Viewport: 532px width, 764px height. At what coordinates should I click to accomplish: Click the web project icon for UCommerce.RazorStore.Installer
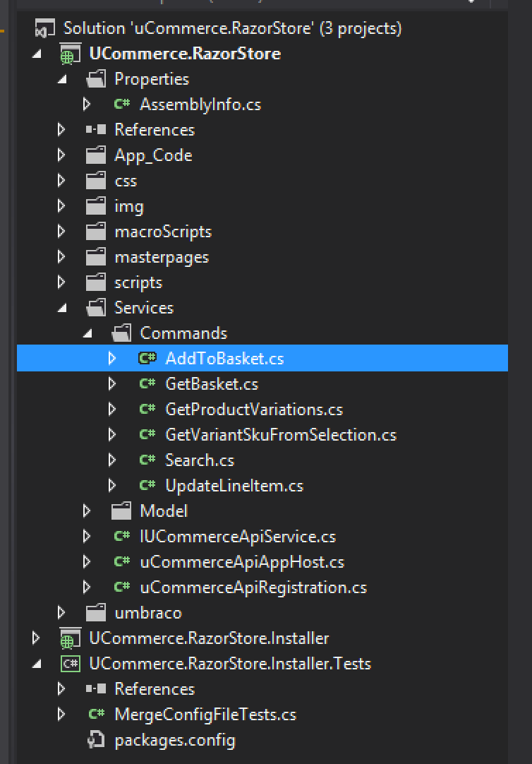tap(70, 638)
